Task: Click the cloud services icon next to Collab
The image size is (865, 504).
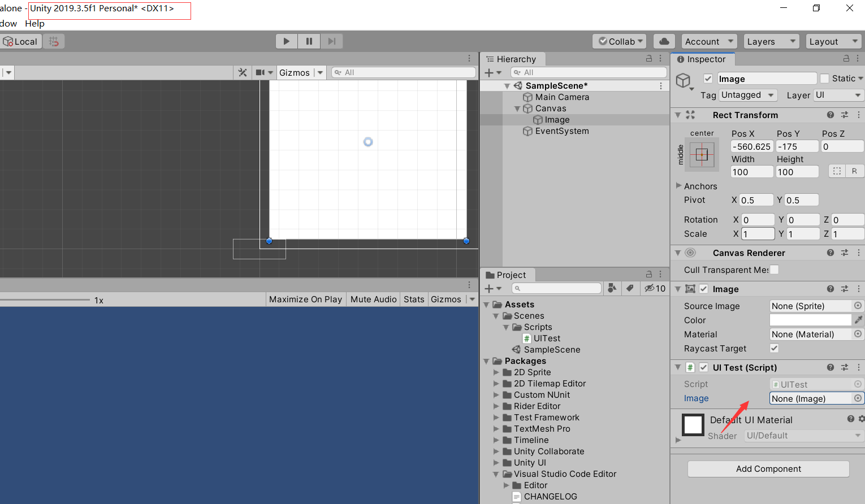Action: coord(663,41)
